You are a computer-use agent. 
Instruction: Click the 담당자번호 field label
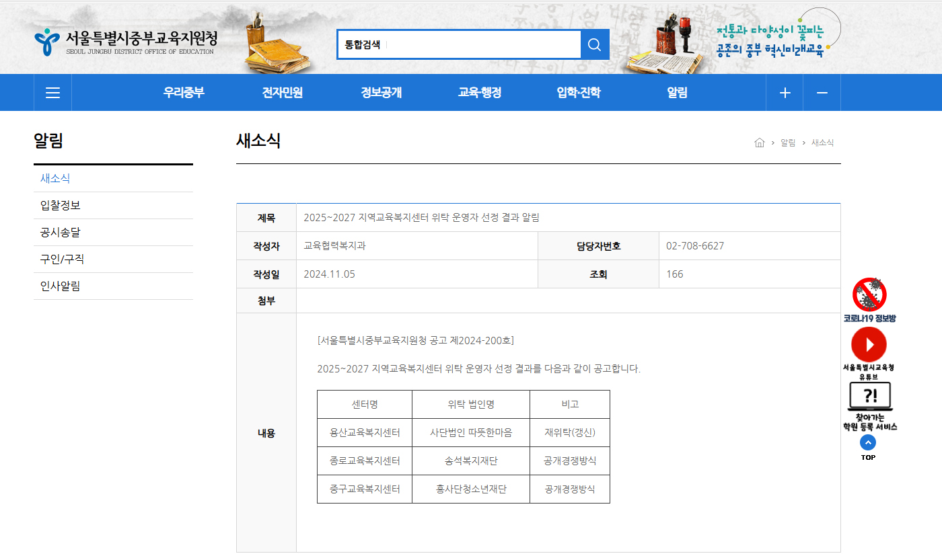tap(598, 246)
